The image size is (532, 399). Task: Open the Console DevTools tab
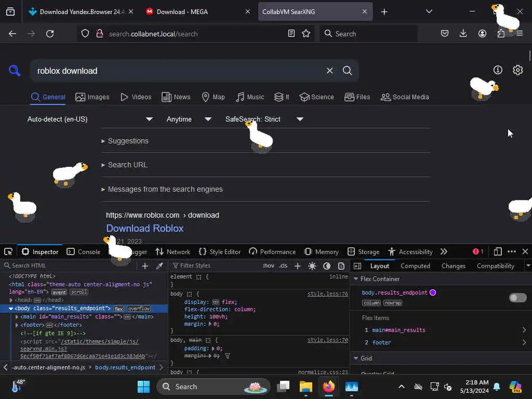tap(84, 252)
